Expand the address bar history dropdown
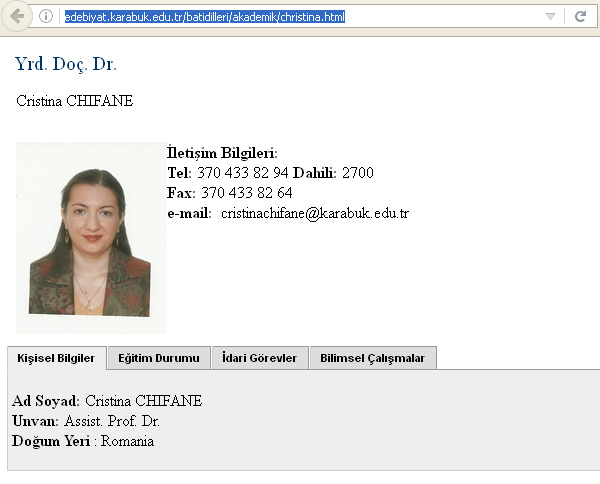Image resolution: width=600 pixels, height=484 pixels. 550,16
